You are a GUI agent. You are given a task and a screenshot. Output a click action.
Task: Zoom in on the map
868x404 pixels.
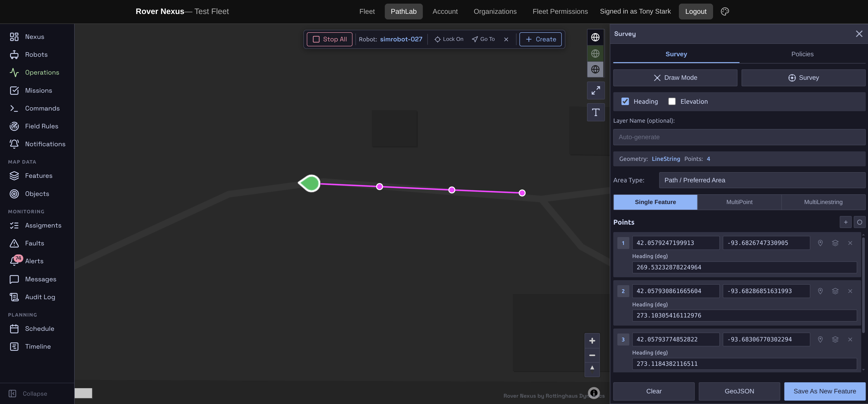click(592, 341)
